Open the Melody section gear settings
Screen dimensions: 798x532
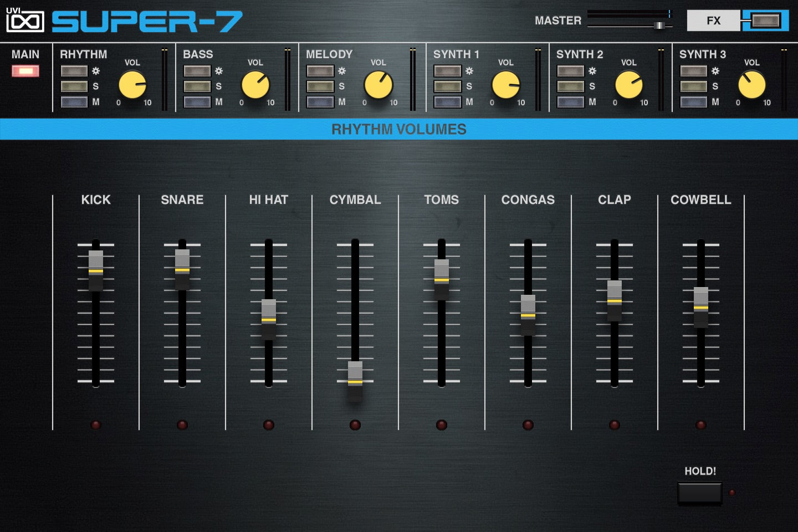pos(320,71)
